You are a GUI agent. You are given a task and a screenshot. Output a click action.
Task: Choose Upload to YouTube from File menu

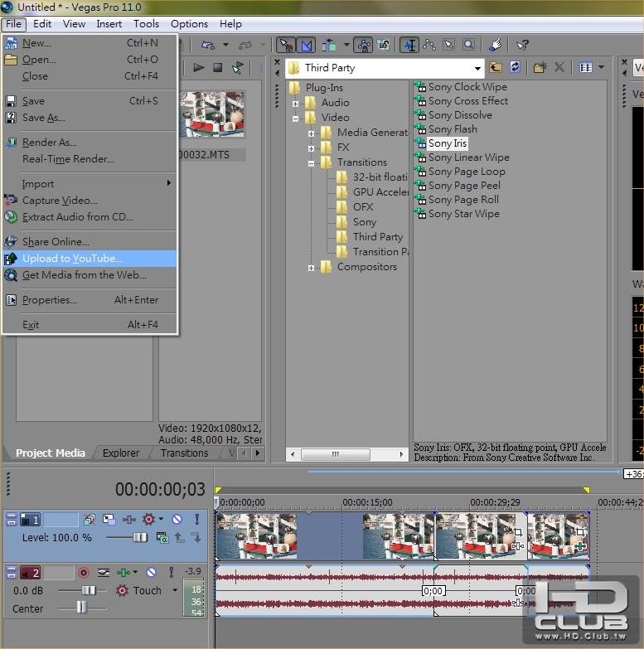(72, 259)
